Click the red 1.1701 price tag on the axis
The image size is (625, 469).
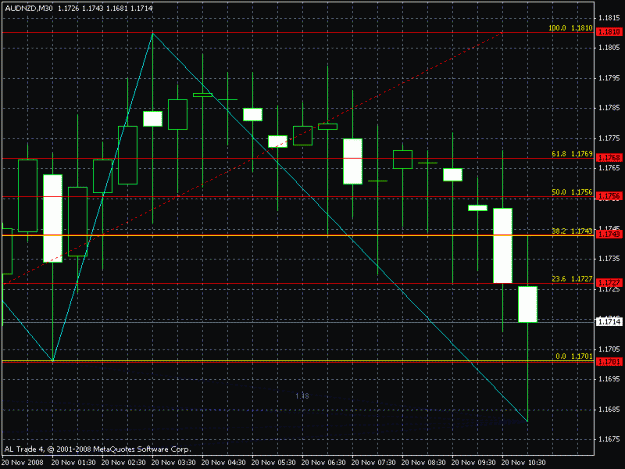coord(609,362)
